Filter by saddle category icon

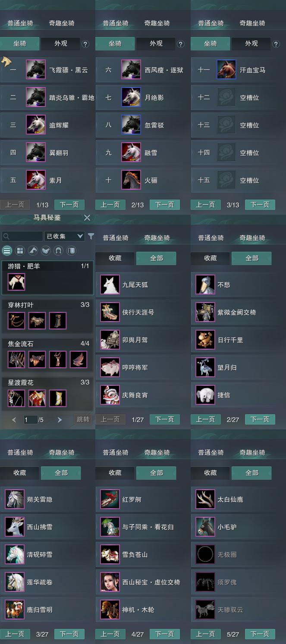pyautogui.click(x=46, y=250)
